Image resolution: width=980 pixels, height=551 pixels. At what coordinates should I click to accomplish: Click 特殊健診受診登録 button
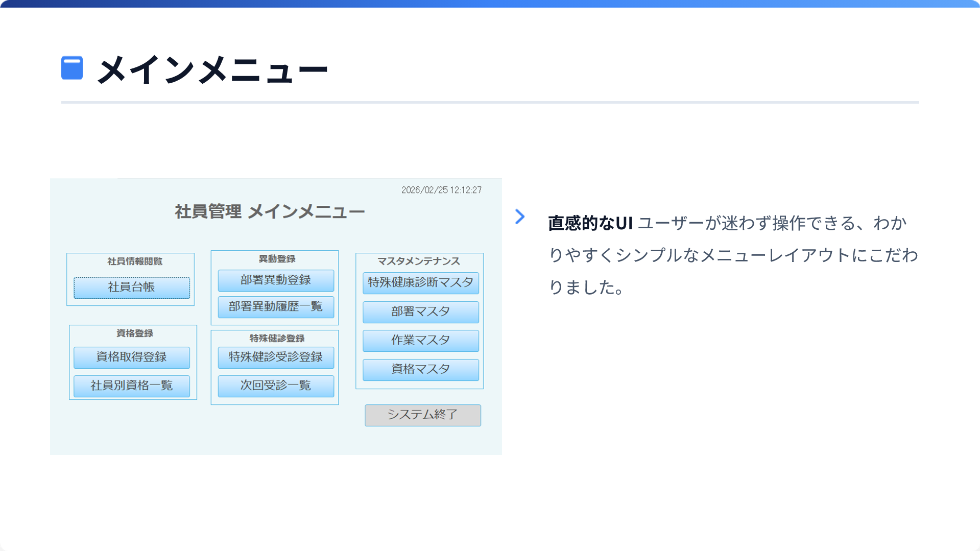tap(276, 357)
